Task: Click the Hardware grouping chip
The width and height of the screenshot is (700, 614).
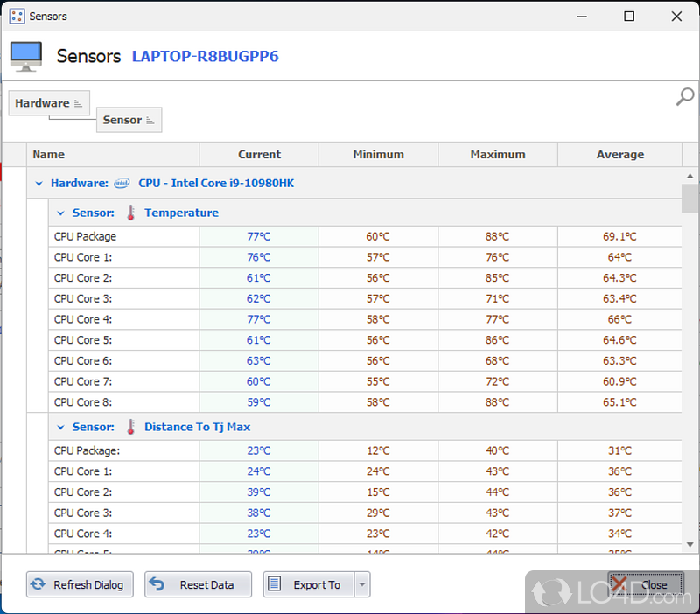Action: click(48, 103)
